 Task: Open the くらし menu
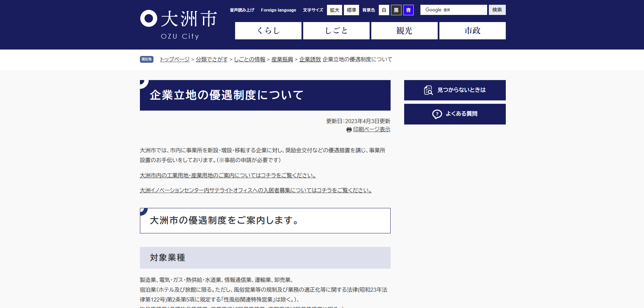click(268, 31)
